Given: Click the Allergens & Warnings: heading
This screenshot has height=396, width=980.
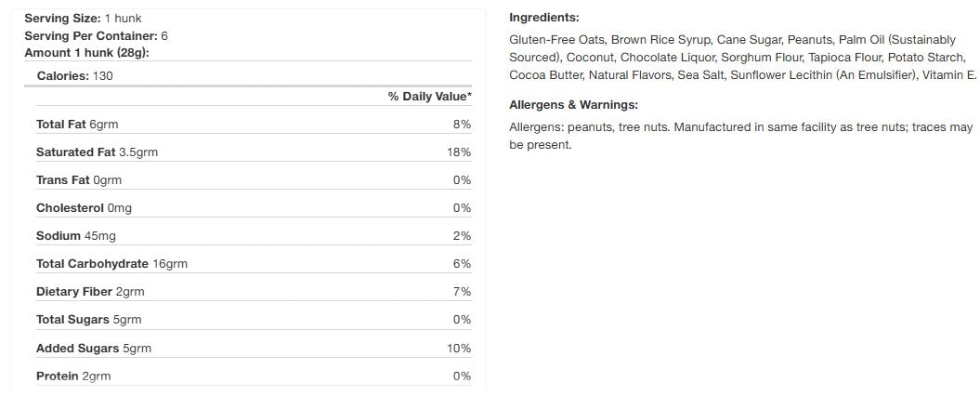Looking at the screenshot, I should [573, 105].
